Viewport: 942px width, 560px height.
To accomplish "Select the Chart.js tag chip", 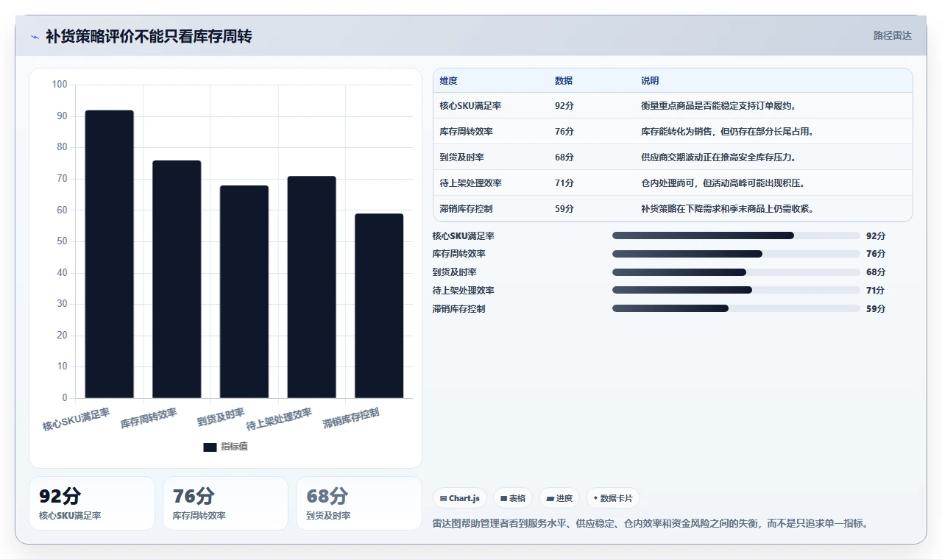I will pyautogui.click(x=460, y=498).
